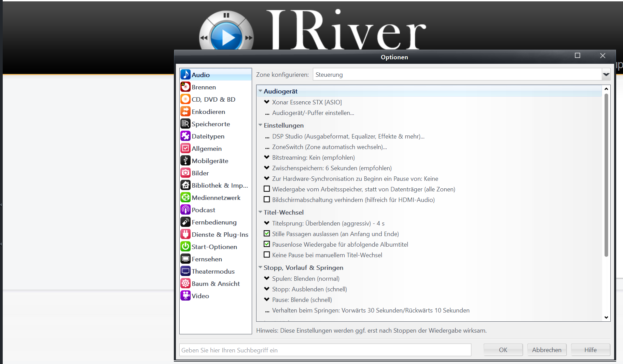Click the OK button
The height and width of the screenshot is (364, 623).
[503, 350]
